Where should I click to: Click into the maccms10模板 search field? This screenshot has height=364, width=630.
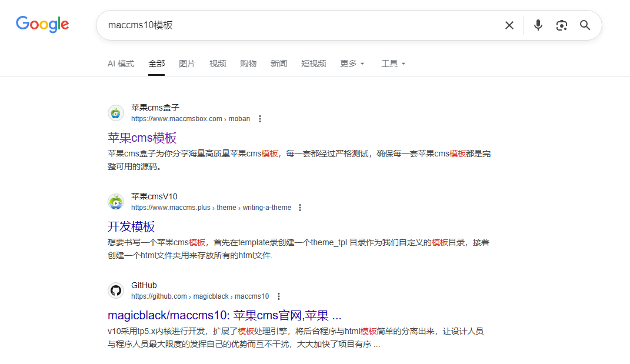(294, 25)
